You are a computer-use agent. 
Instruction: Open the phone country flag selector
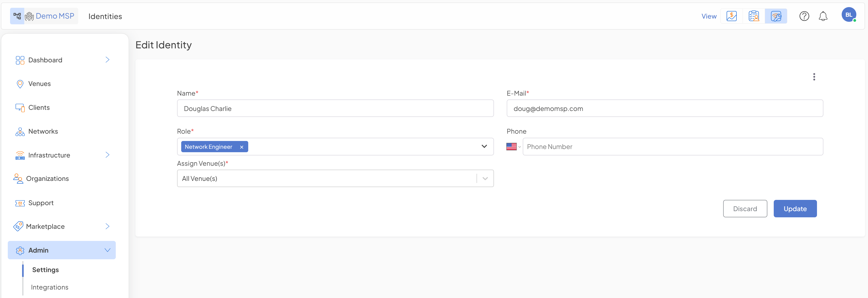tap(513, 147)
